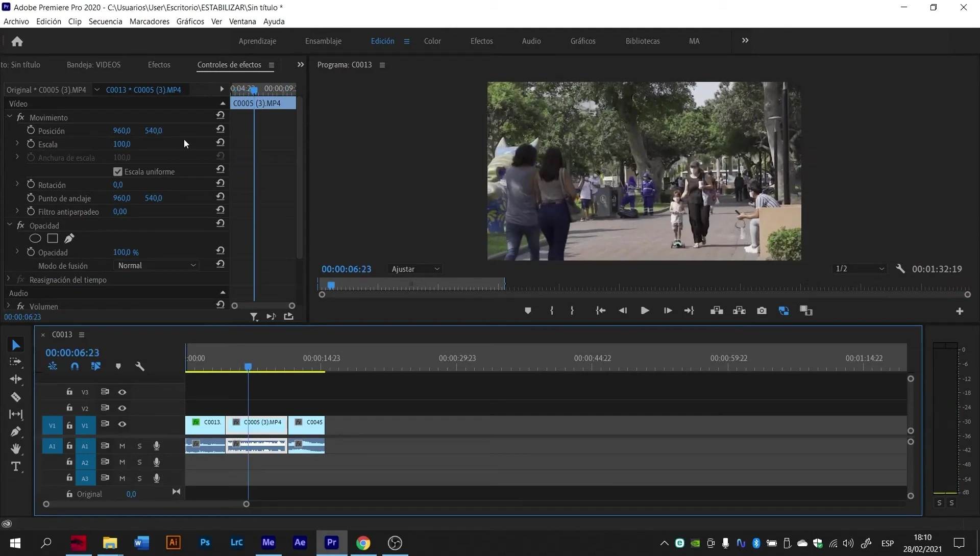Play the program monitor

(645, 311)
